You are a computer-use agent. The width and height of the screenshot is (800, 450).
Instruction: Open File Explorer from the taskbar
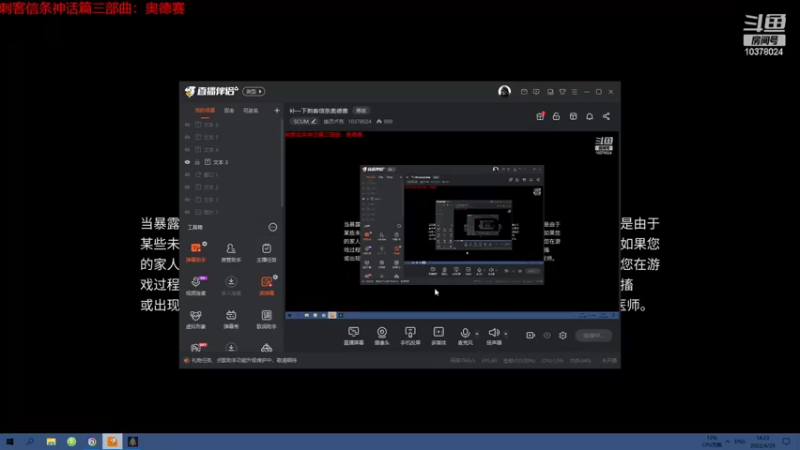(51, 441)
